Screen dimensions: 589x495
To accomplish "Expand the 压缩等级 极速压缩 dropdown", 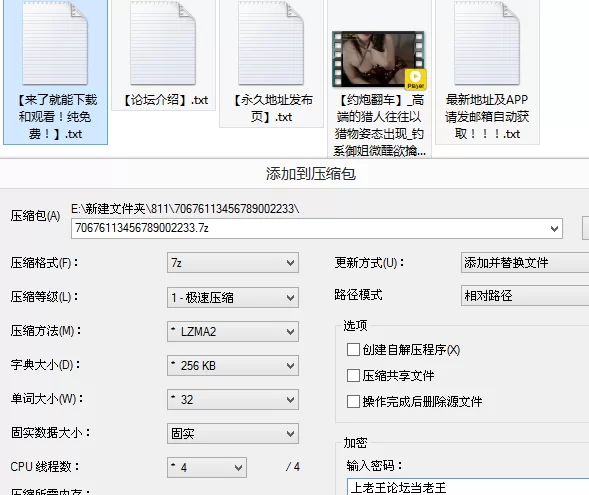I will (233, 297).
